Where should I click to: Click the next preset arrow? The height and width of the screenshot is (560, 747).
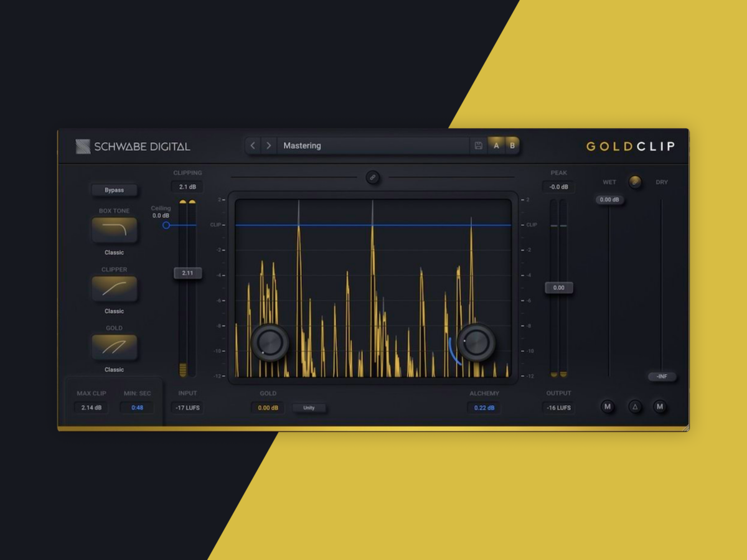pos(269,146)
